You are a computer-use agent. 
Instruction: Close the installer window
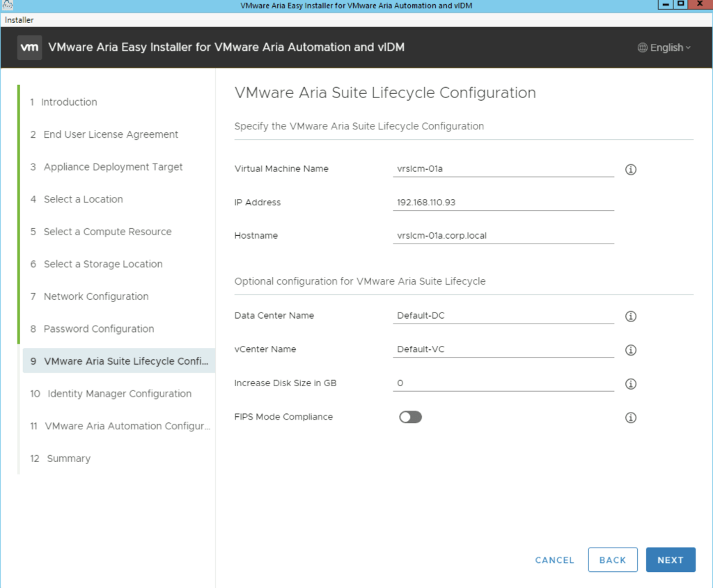tap(699, 5)
